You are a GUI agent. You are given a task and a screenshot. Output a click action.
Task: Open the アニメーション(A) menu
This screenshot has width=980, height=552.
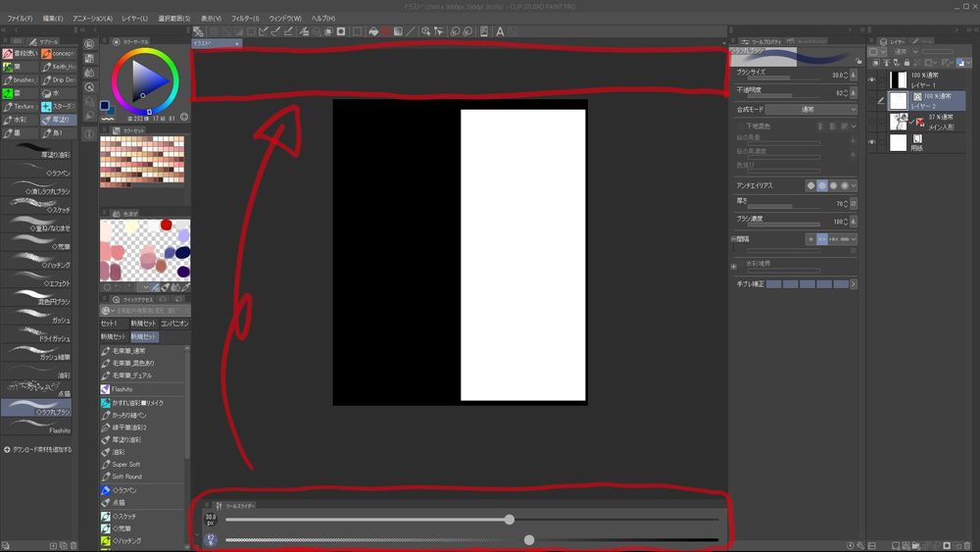[x=92, y=18]
